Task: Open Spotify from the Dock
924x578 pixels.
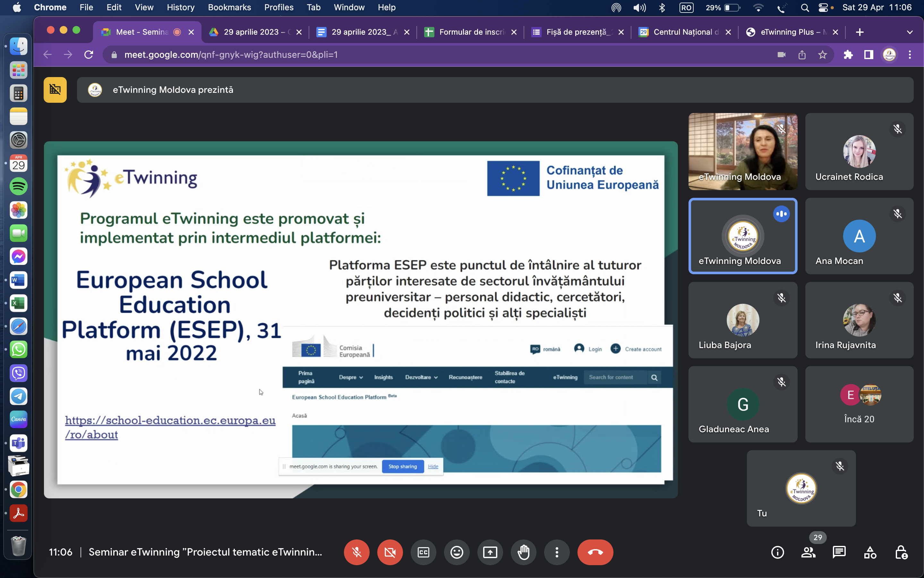Action: click(18, 187)
